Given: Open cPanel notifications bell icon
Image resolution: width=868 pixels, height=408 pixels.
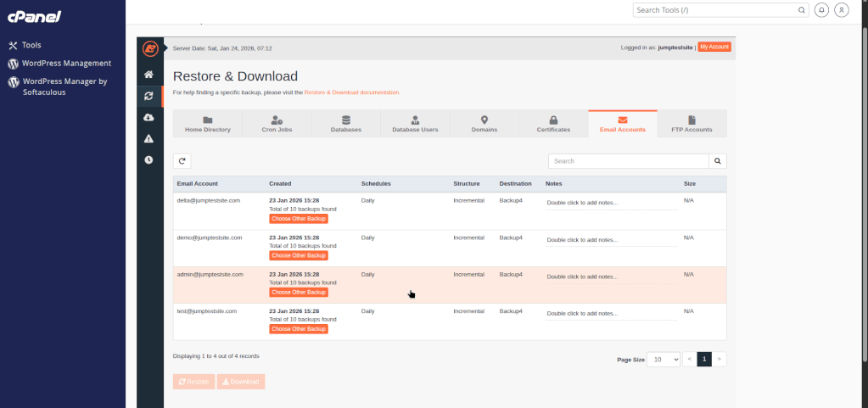Looking at the screenshot, I should [x=821, y=10].
